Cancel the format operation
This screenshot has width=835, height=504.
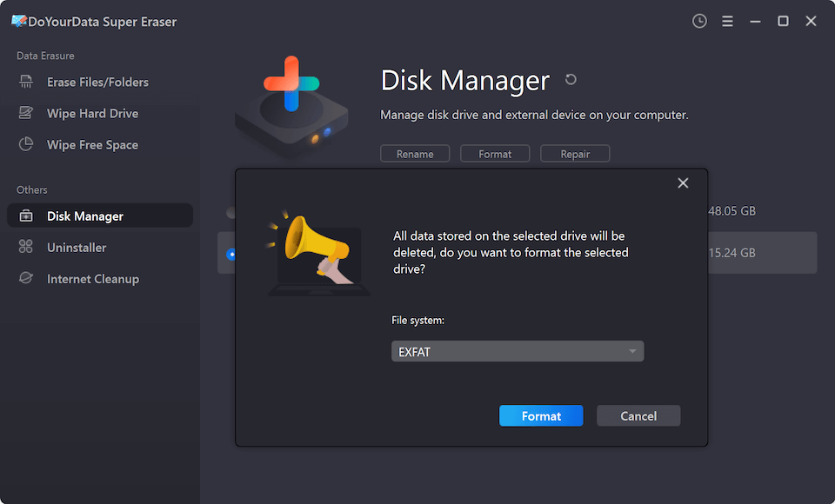[x=638, y=415]
